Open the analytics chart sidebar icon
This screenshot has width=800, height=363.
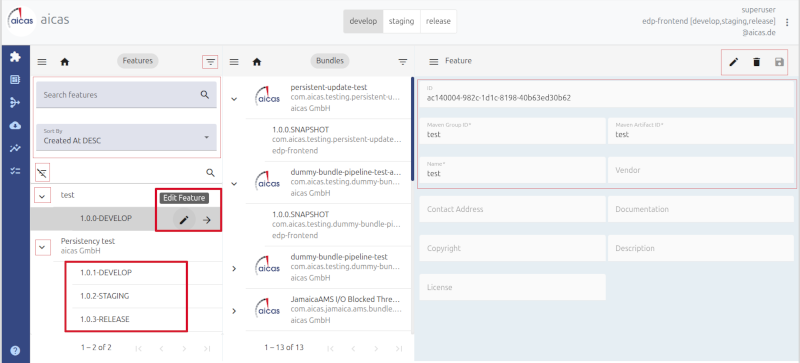click(15, 148)
